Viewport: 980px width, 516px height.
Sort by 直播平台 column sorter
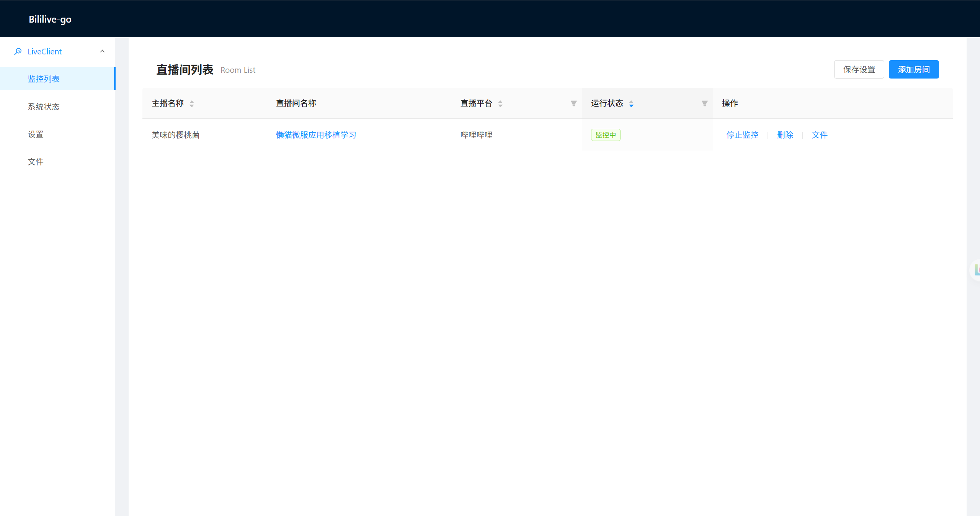click(x=500, y=103)
